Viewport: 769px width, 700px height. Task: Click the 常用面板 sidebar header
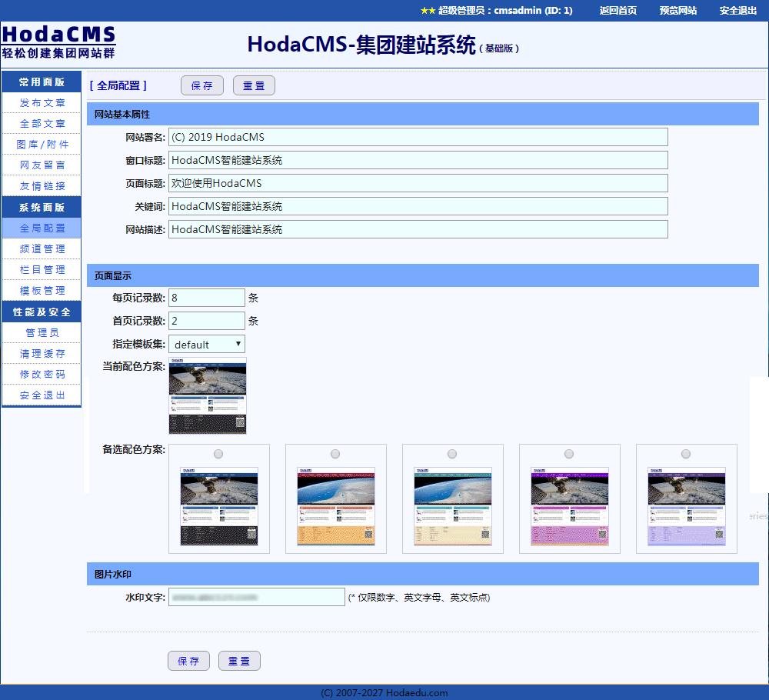[42, 82]
